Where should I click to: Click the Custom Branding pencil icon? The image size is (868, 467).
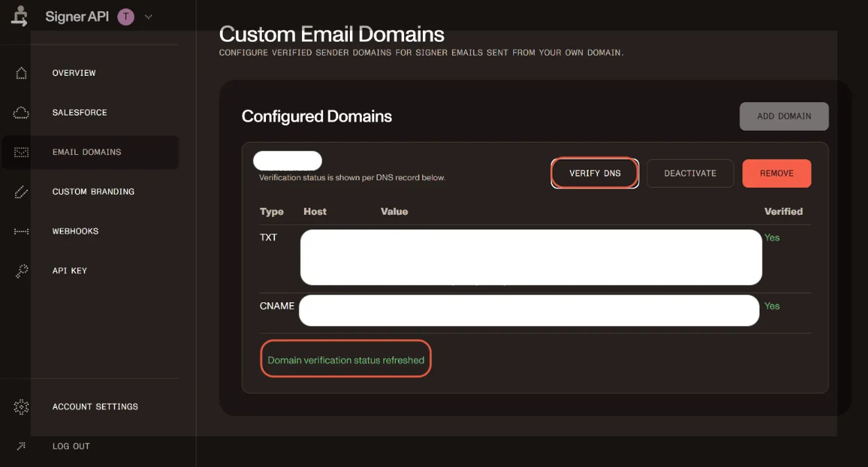click(22, 192)
